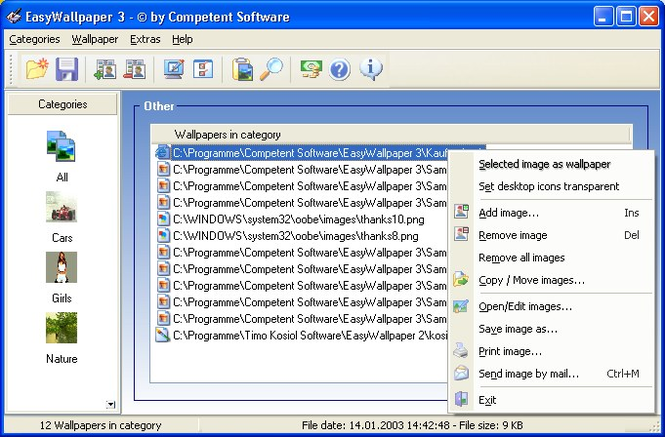Click the Internet Explorer file icon of the selected row
Screen dimensions: 665x437
pyautogui.click(x=162, y=153)
